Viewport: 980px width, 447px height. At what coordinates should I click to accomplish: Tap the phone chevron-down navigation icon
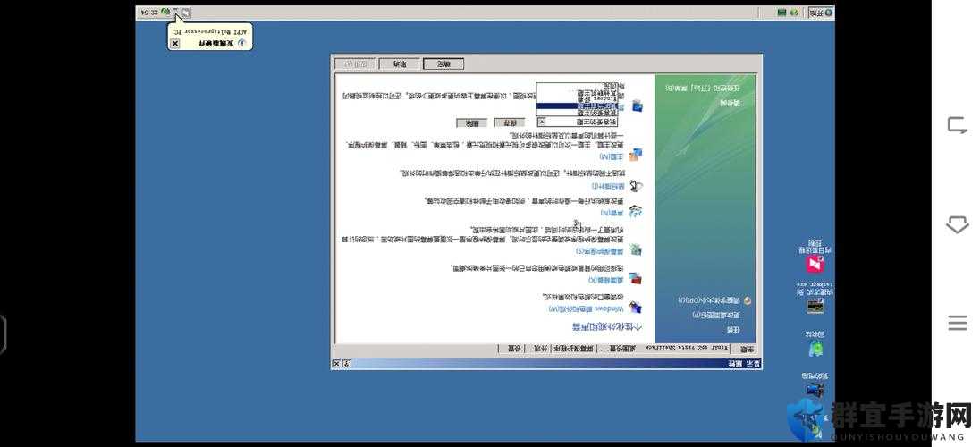pos(957,224)
